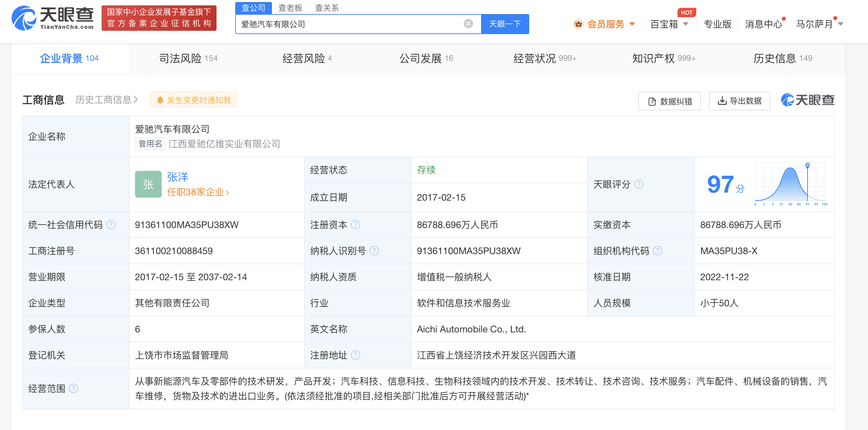This screenshot has width=868, height=430.
Task: Click the credit code 91361100MA35PU38XW beside 统一社会信用代码
Action: [x=187, y=225]
